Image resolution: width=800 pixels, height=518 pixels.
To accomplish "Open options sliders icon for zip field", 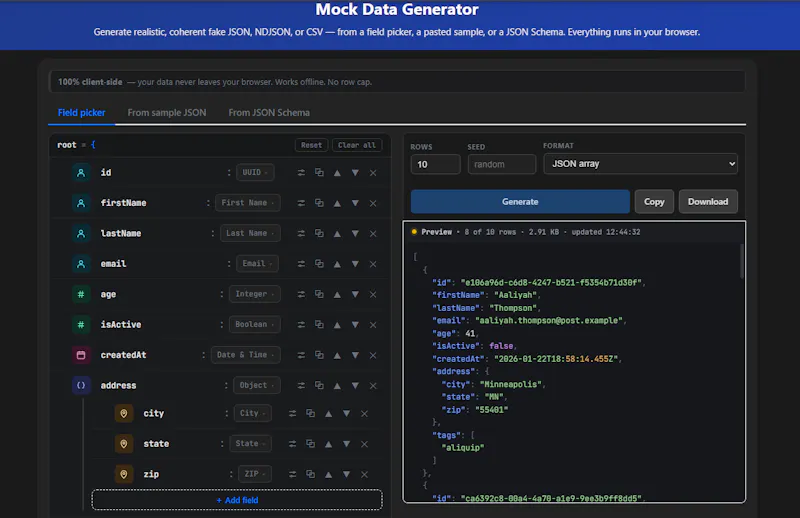I will (292, 474).
